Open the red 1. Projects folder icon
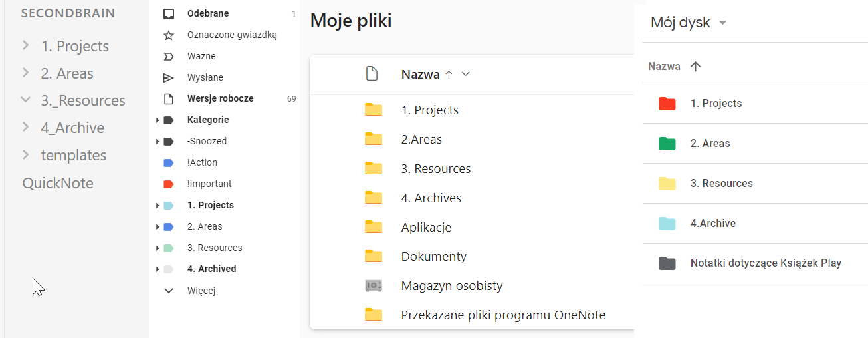Screen dimensions: 868x338 point(667,104)
